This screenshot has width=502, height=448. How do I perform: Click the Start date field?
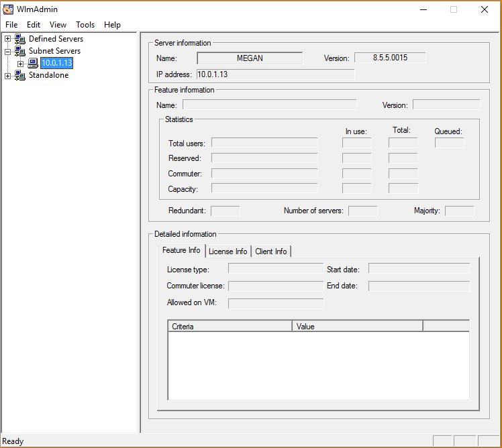(x=419, y=268)
